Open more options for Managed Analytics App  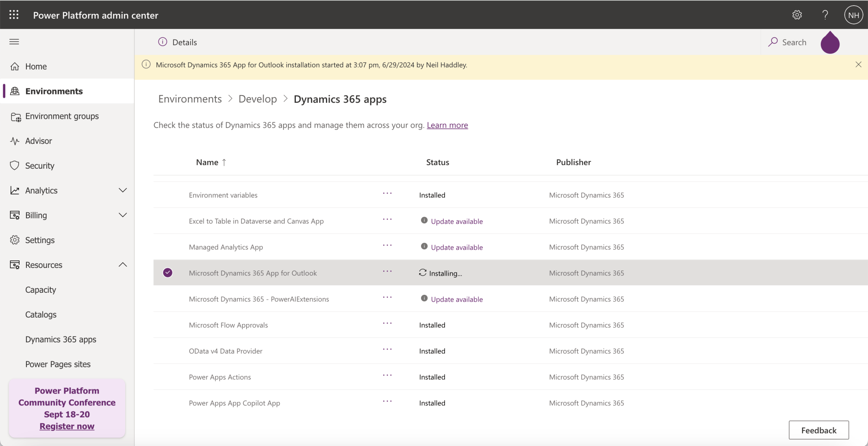coord(387,246)
